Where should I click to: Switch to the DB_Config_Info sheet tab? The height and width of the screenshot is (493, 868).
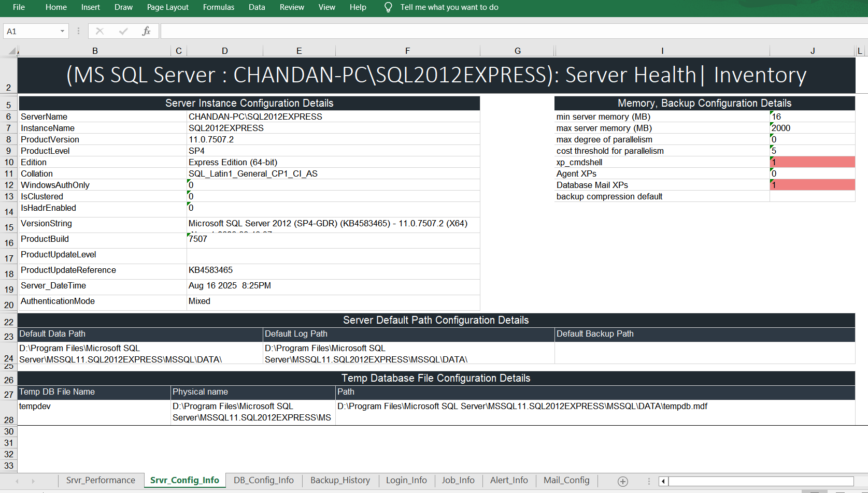coord(263,480)
